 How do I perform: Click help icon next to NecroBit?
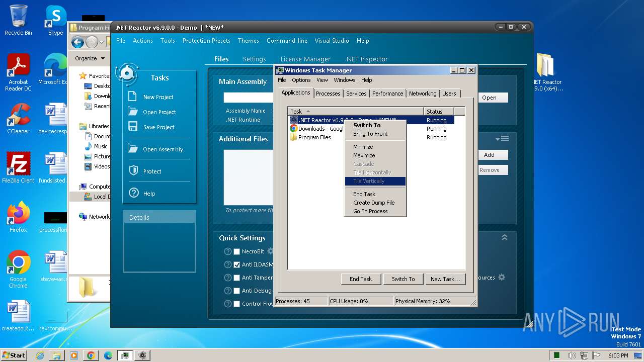coord(228,251)
